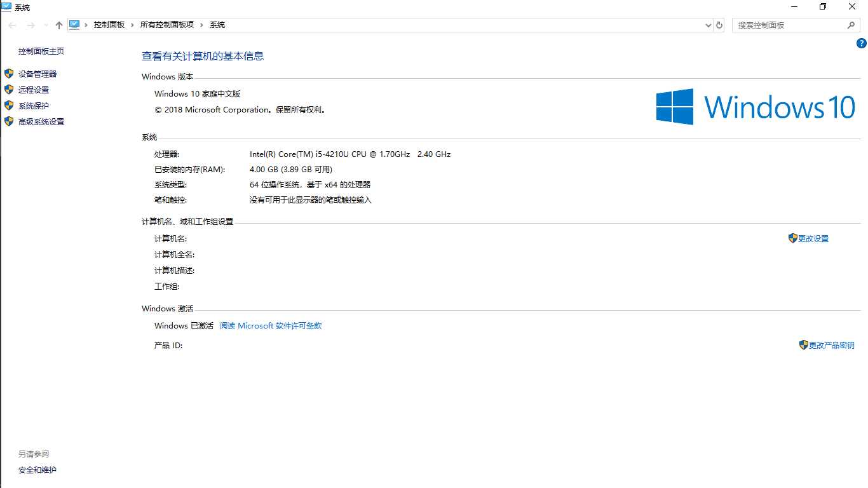Select 所有控制面板项 in the breadcrumb
The height and width of the screenshot is (488, 868).
tap(167, 25)
